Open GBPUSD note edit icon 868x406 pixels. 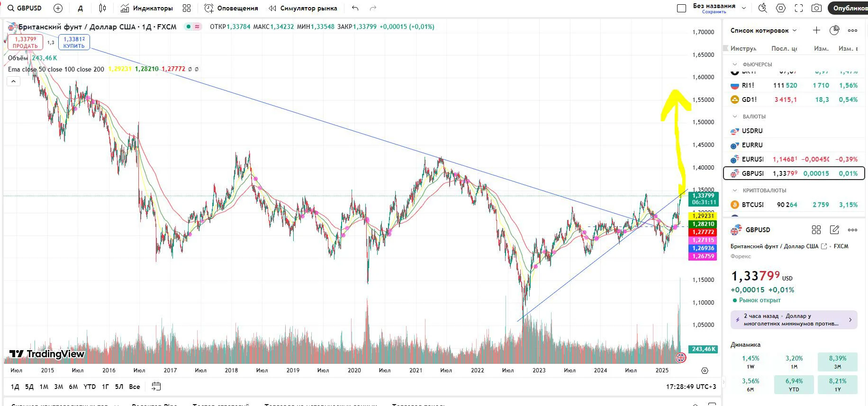(834, 230)
